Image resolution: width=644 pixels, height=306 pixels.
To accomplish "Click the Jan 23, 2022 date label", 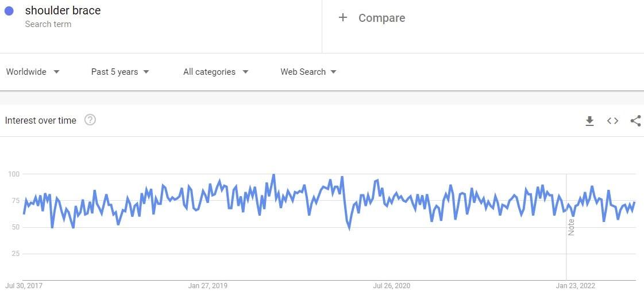I will [575, 286].
